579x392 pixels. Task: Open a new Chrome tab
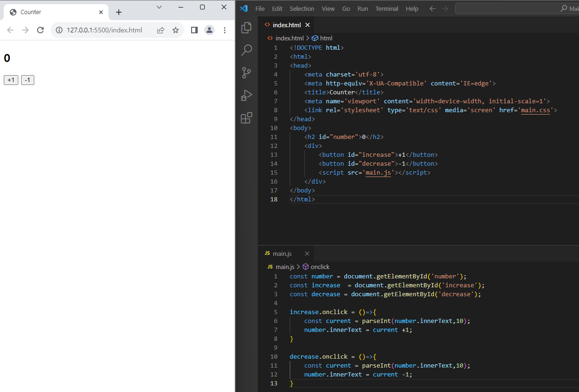119,12
